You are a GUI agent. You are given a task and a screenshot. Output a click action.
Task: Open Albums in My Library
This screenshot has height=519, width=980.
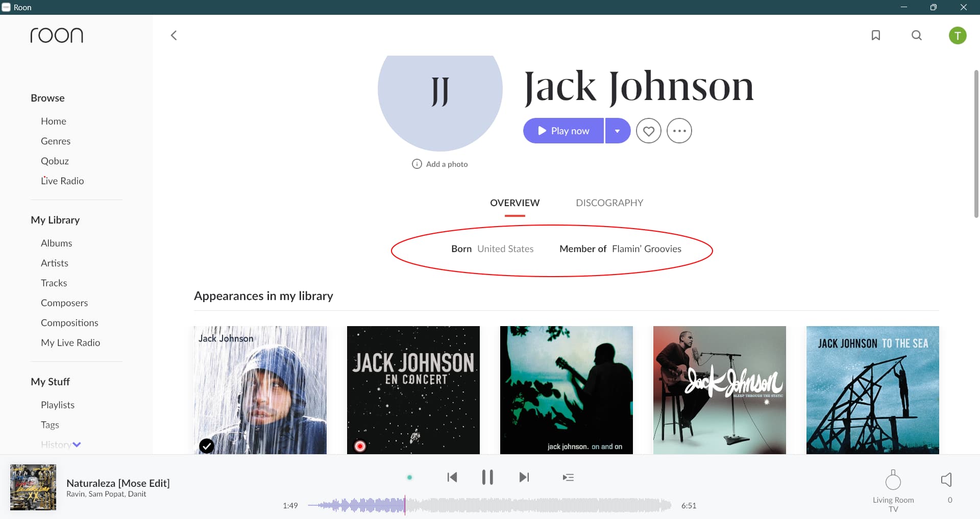pos(56,243)
